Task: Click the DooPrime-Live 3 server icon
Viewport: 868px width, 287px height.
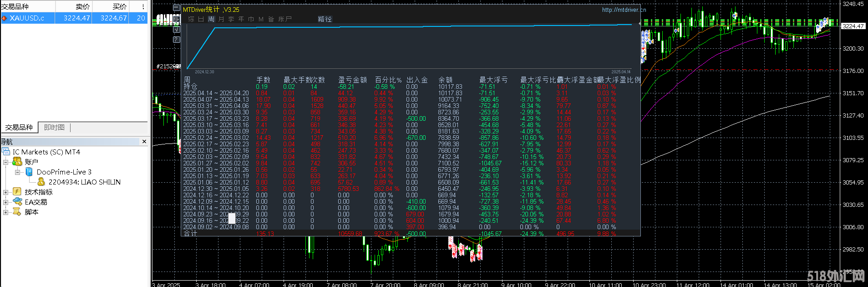Action: (29, 172)
